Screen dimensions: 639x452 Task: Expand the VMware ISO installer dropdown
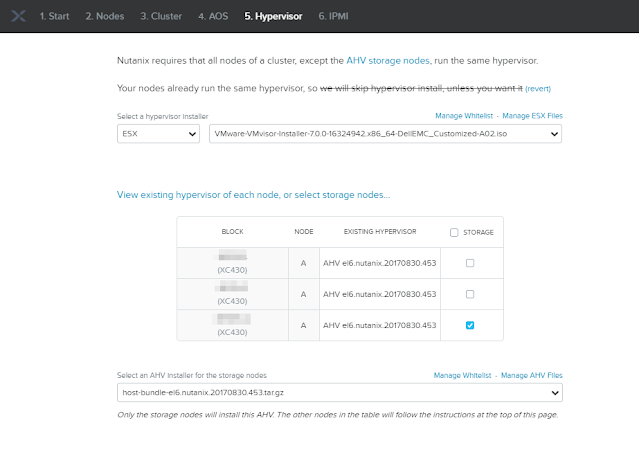point(385,133)
